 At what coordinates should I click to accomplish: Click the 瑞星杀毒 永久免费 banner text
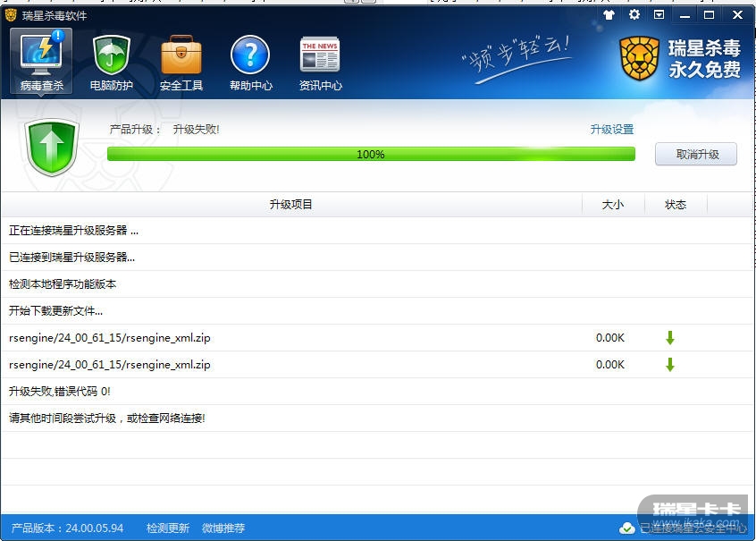704,59
